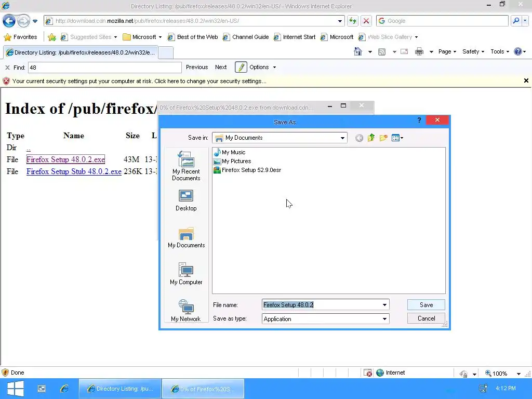Go to last folder visited icon
Image resolution: width=532 pixels, height=399 pixels.
[359, 138]
